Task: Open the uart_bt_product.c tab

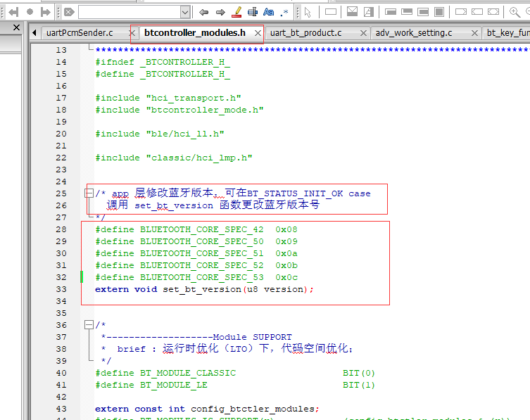Action: coord(306,33)
